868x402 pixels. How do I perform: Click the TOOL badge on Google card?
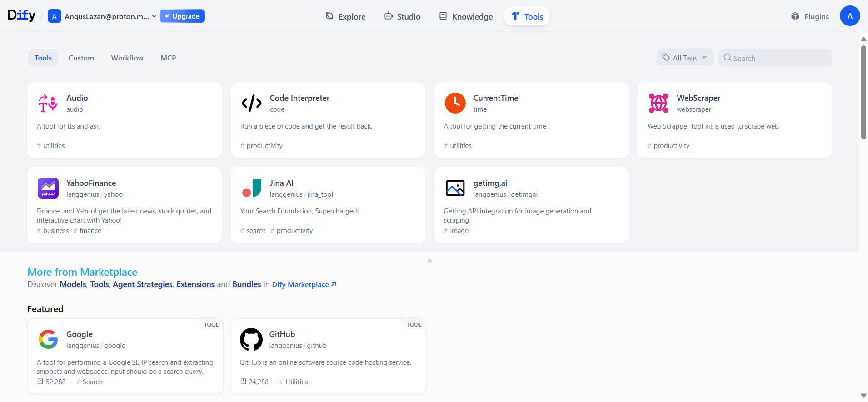point(211,324)
